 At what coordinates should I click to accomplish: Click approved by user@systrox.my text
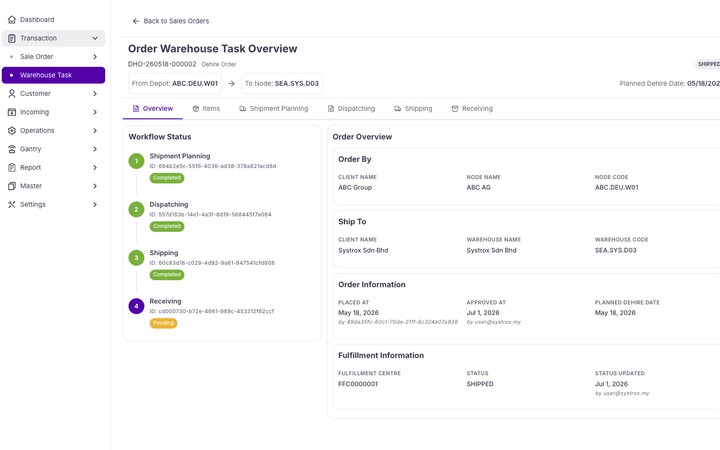click(494, 322)
